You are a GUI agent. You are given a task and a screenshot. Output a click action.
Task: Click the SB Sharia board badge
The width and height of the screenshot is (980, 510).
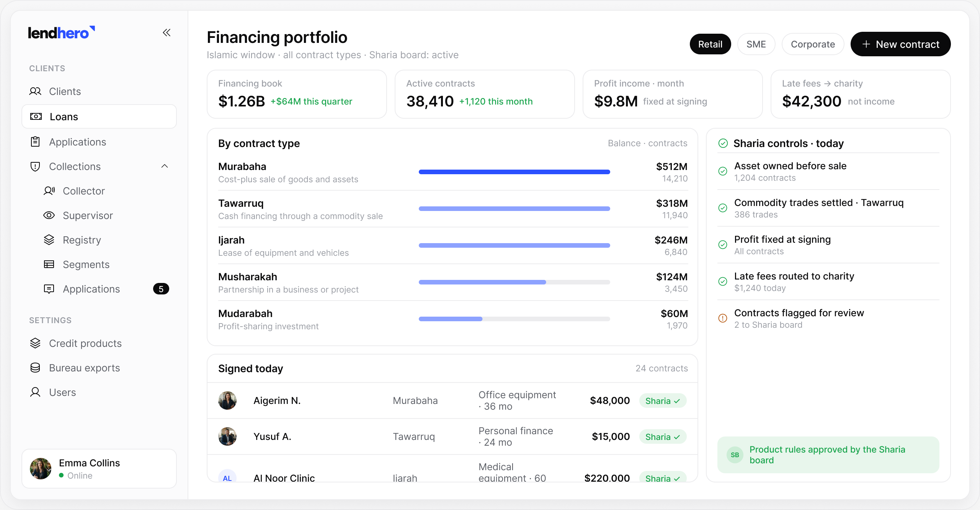(735, 455)
